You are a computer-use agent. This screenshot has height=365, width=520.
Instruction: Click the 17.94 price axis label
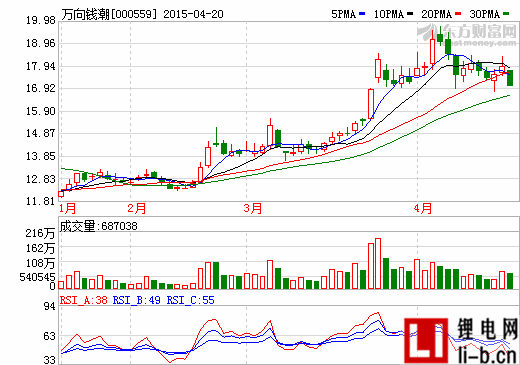[x=41, y=66]
